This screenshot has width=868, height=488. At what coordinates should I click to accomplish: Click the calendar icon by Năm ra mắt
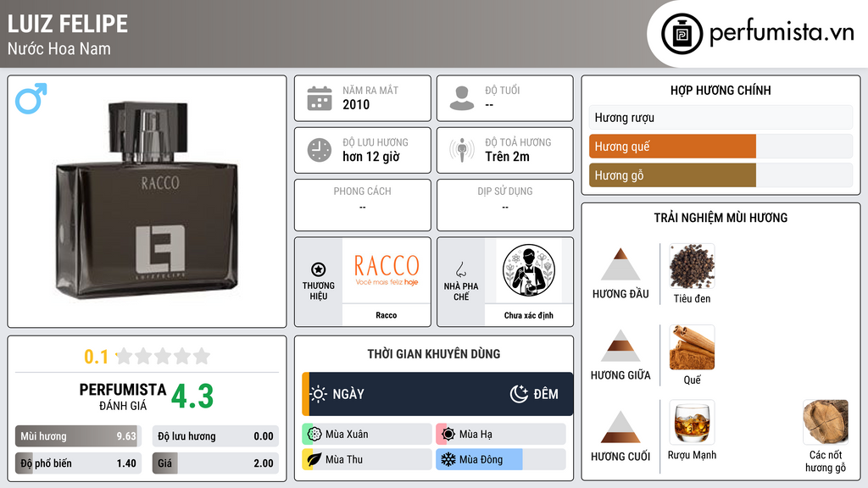point(320,98)
